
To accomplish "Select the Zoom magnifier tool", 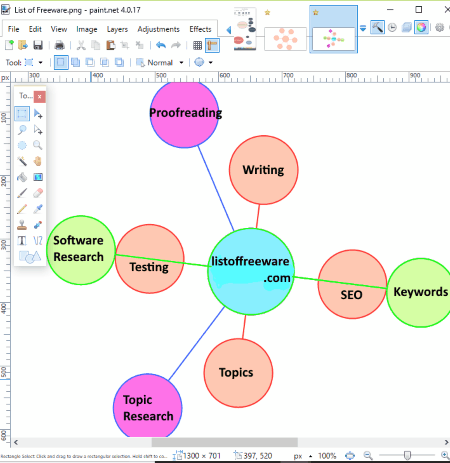I will click(x=38, y=145).
